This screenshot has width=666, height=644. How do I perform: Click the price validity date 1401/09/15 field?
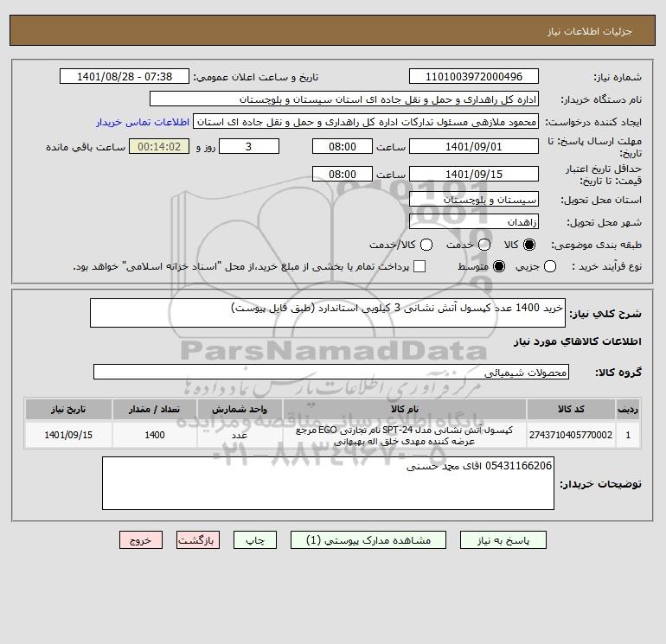tap(474, 174)
